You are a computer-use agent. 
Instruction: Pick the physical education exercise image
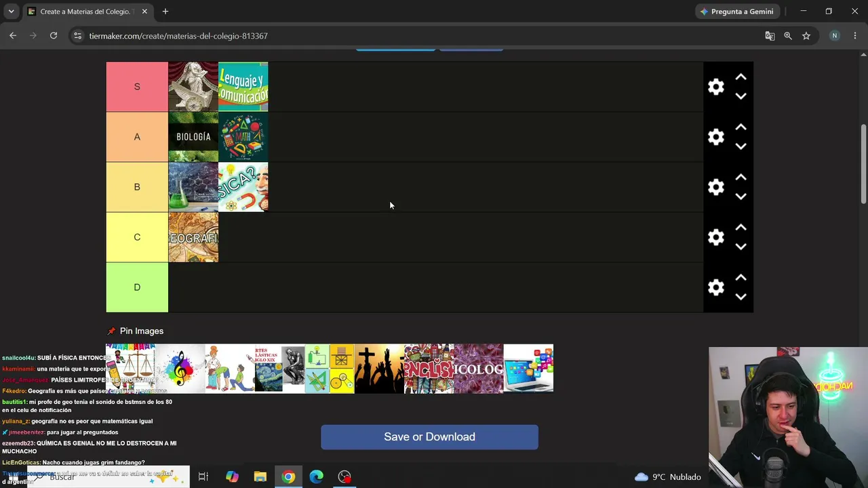click(x=230, y=368)
